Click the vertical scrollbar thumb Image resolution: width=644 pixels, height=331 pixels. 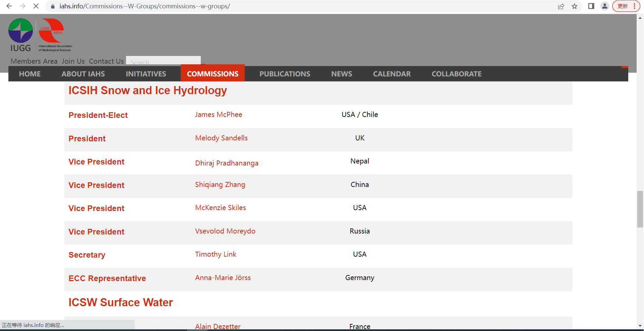(640, 209)
